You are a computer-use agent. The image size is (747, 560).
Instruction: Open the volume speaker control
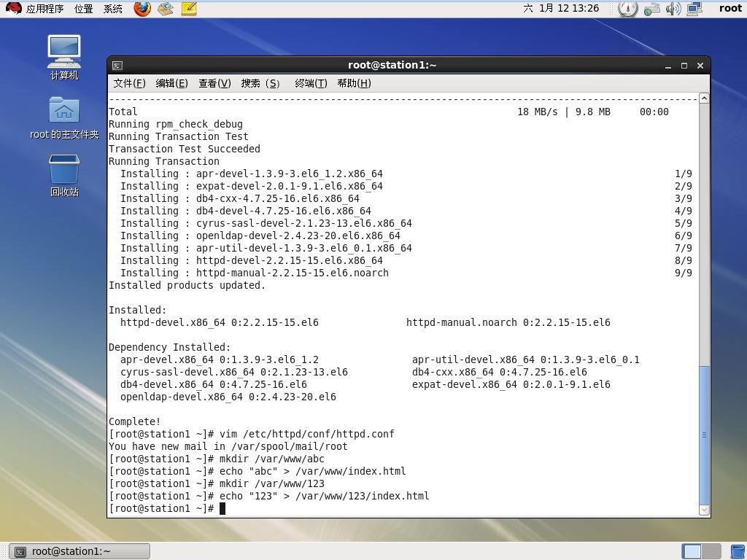pos(673,9)
